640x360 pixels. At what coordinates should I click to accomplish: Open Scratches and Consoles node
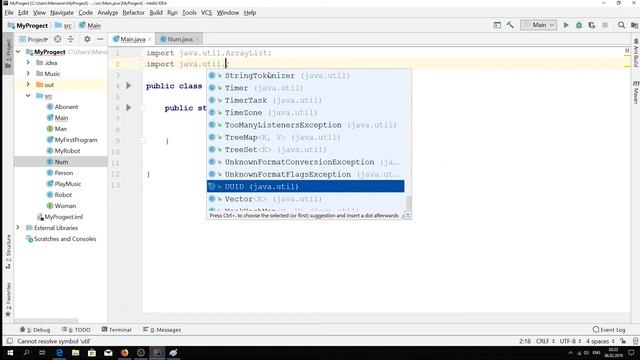pyautogui.click(x=61, y=239)
